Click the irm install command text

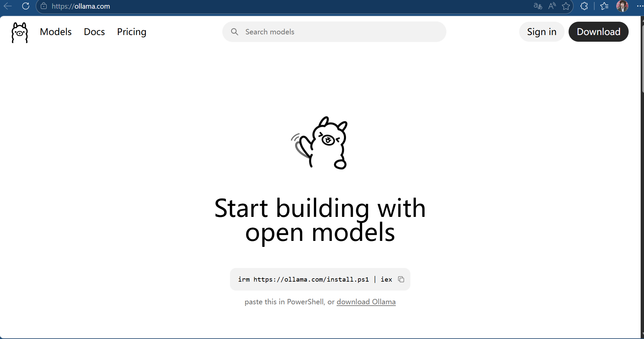(x=315, y=279)
